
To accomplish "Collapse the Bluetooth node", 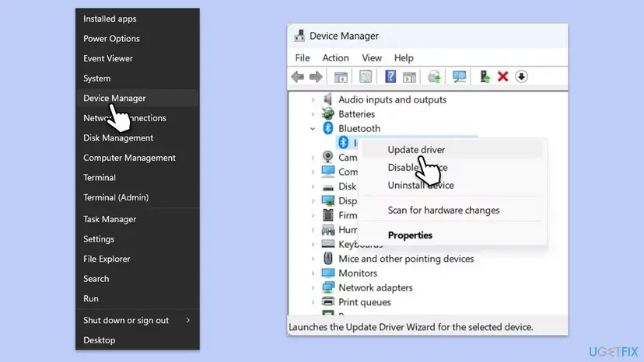I will [313, 128].
